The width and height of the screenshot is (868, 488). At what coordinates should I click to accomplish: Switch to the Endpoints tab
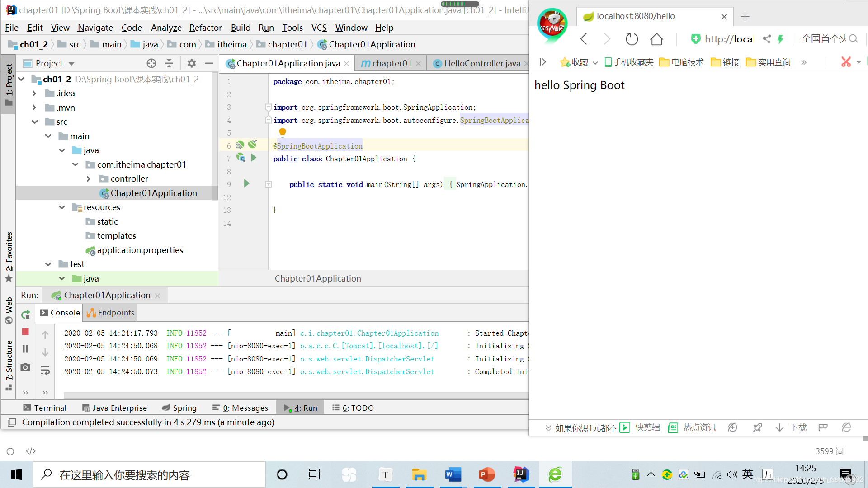[x=111, y=313]
